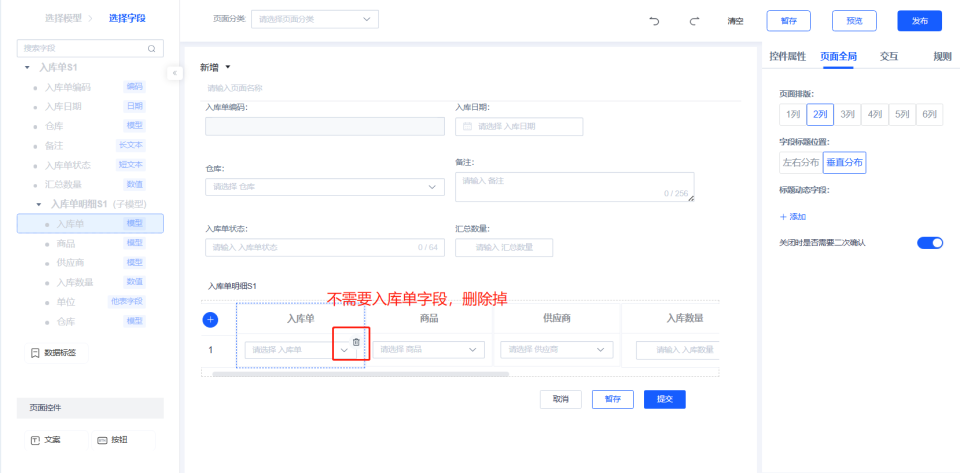960x473 pixels.
Task: Select 1列 page layout
Action: 792,114
